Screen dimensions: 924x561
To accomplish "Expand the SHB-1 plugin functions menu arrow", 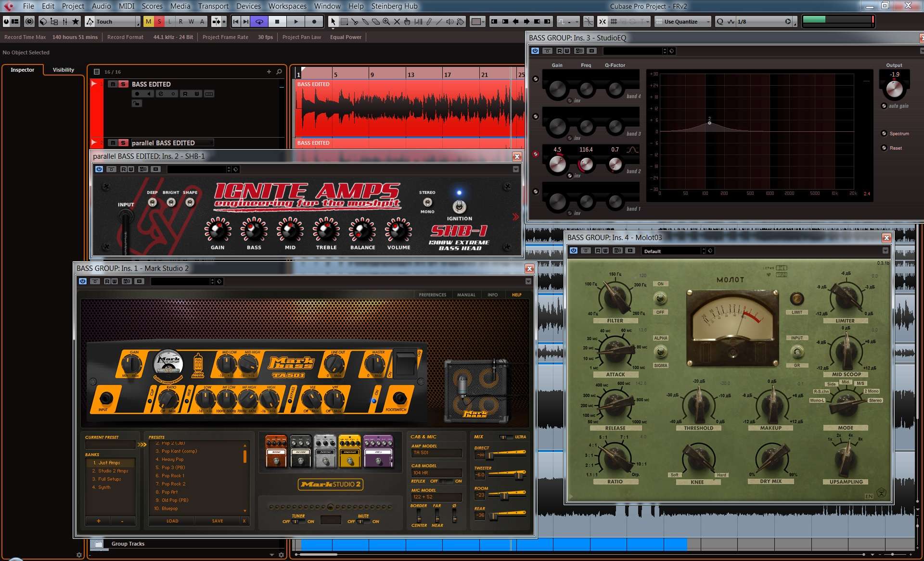I will [x=515, y=169].
